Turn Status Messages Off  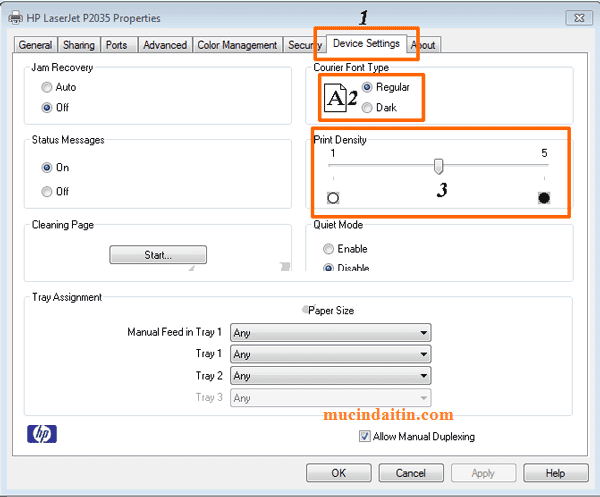[x=55, y=191]
